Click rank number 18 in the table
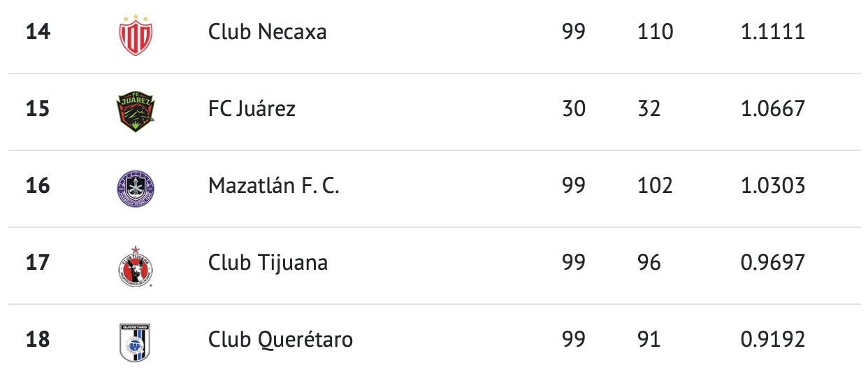Viewport: 868px width, 379px height. click(38, 340)
